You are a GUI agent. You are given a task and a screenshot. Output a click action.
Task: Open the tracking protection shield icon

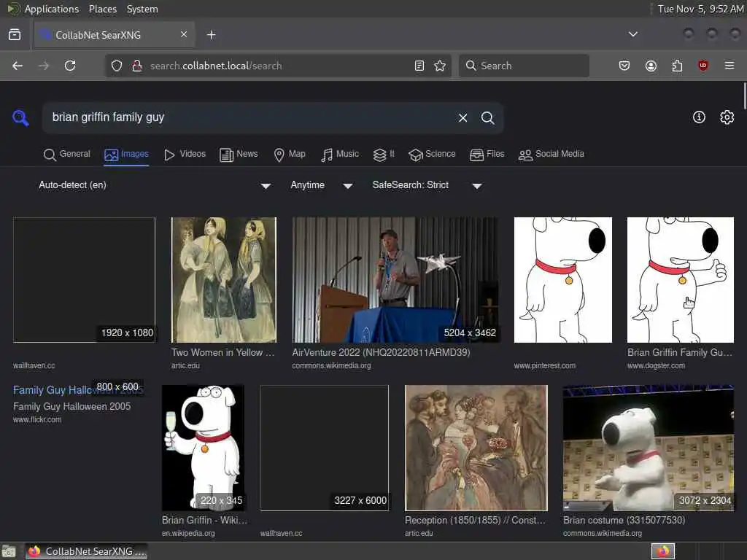click(x=117, y=66)
